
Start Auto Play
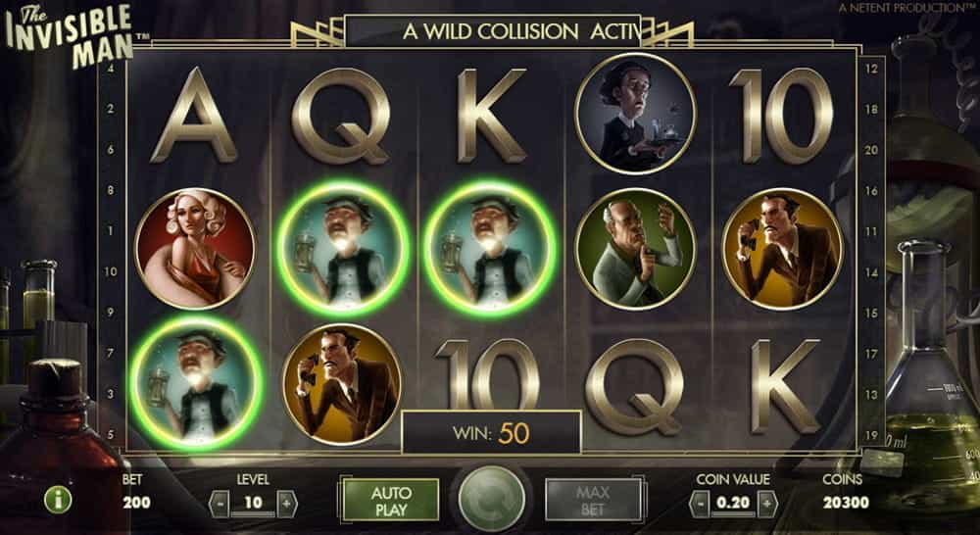pos(391,500)
